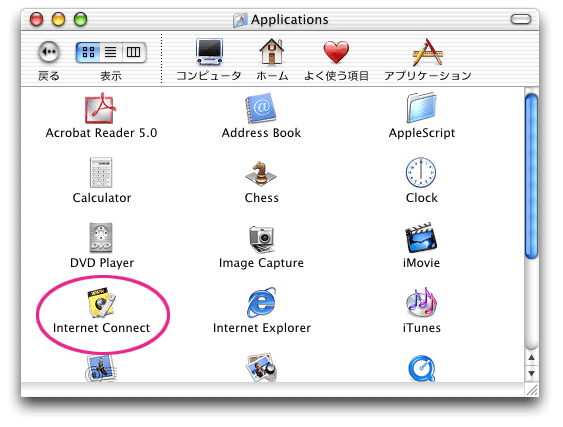
Task: Switch to list view mode
Action: 111,52
